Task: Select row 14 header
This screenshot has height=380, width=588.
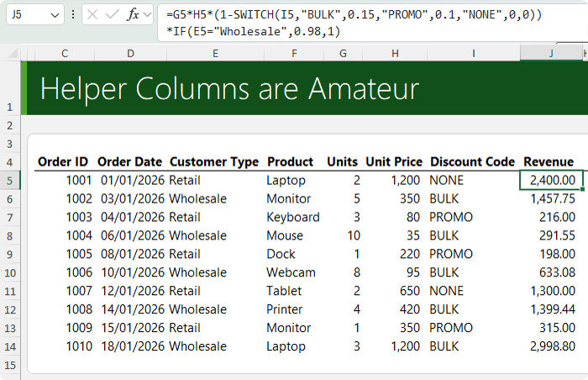Action: pos(10,346)
